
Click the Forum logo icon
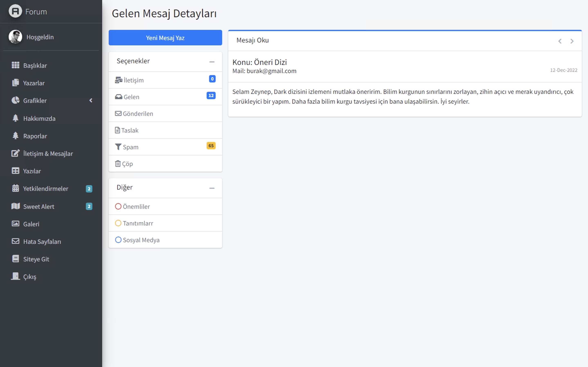click(x=15, y=11)
